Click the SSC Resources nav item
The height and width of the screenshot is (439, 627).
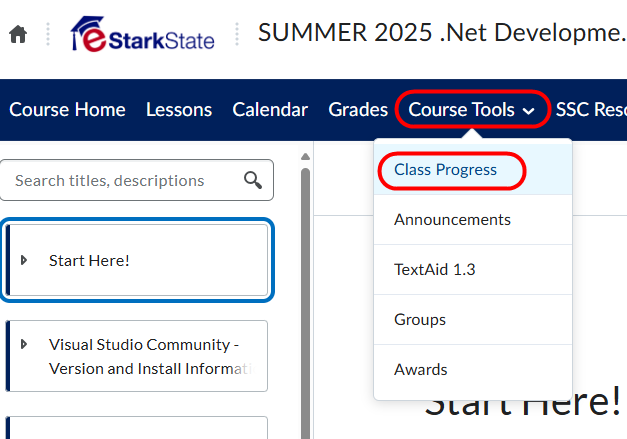591,110
